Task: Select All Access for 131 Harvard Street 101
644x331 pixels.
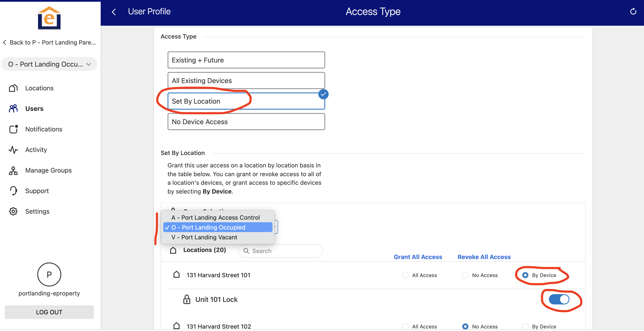Action: tap(405, 275)
